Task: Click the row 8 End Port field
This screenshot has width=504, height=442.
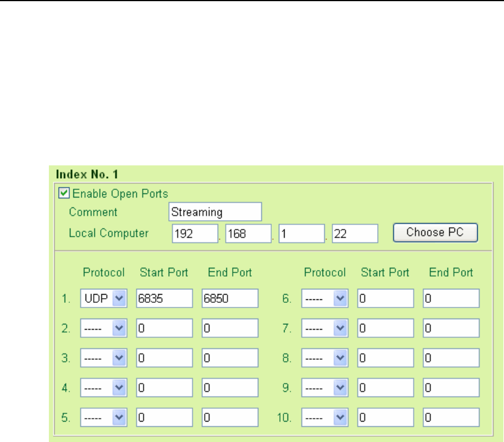Action: point(451,358)
